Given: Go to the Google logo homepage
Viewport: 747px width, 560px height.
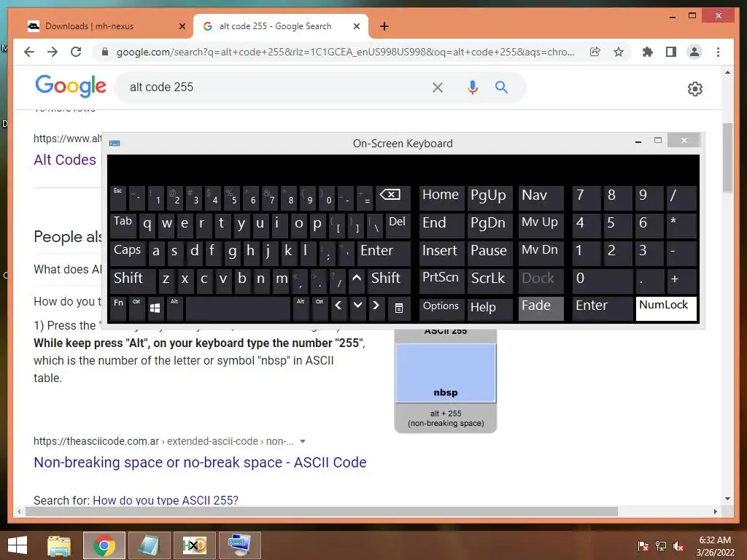Looking at the screenshot, I should pyautogui.click(x=71, y=86).
